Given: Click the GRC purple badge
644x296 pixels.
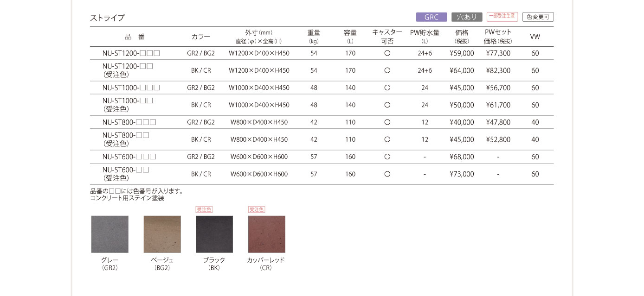Looking at the screenshot, I should pyautogui.click(x=431, y=17).
